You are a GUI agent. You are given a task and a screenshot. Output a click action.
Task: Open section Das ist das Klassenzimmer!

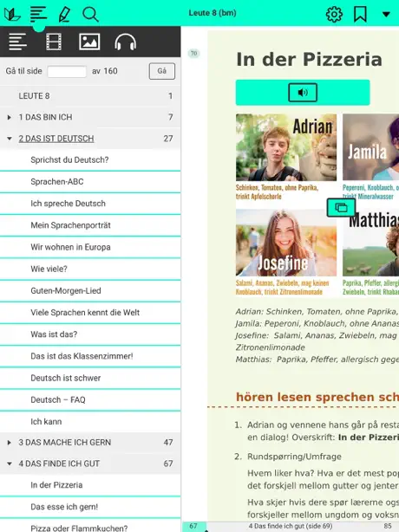pyautogui.click(x=90, y=356)
